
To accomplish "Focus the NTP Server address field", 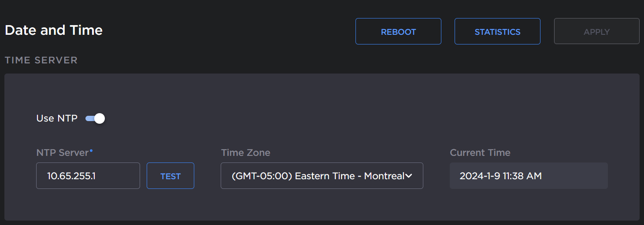I will click(88, 176).
